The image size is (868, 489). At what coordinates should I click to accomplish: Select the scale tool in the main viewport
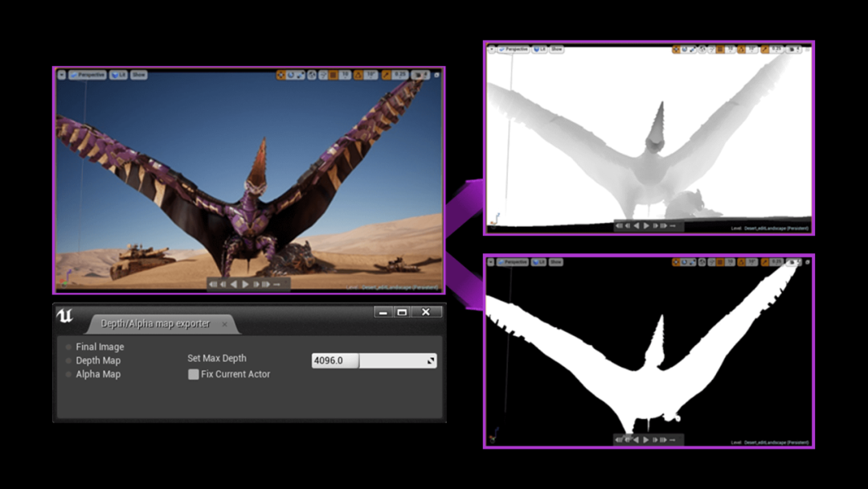tap(299, 75)
